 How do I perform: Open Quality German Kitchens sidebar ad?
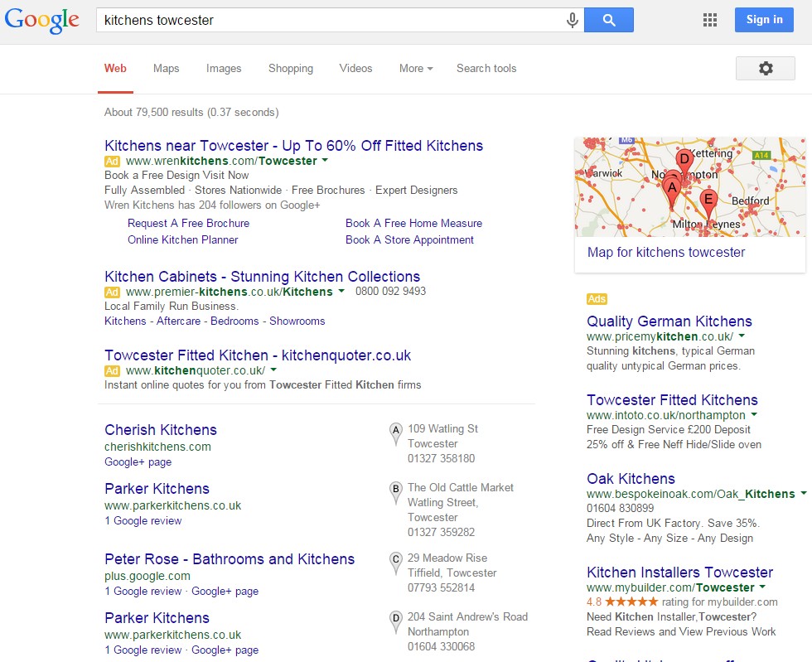(669, 321)
